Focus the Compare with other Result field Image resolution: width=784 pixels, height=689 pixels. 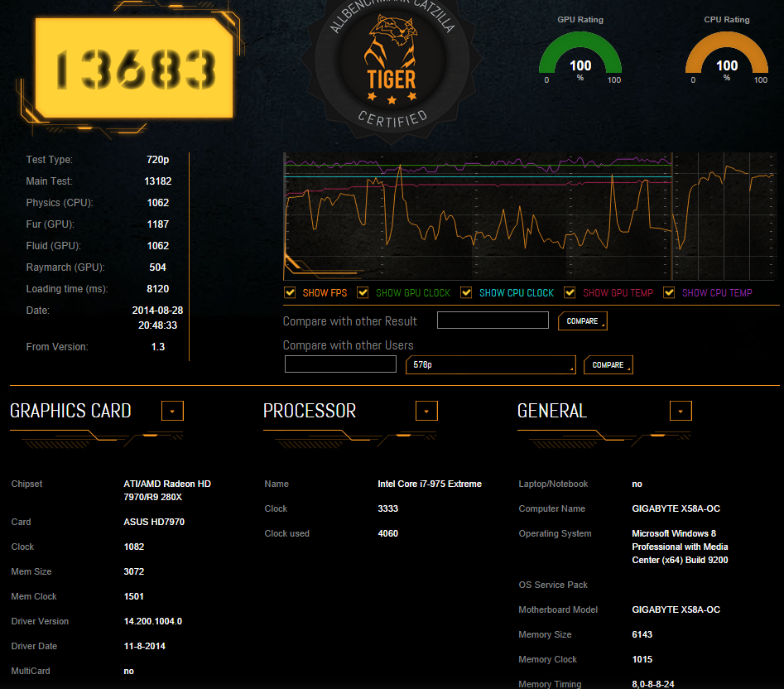click(x=493, y=320)
